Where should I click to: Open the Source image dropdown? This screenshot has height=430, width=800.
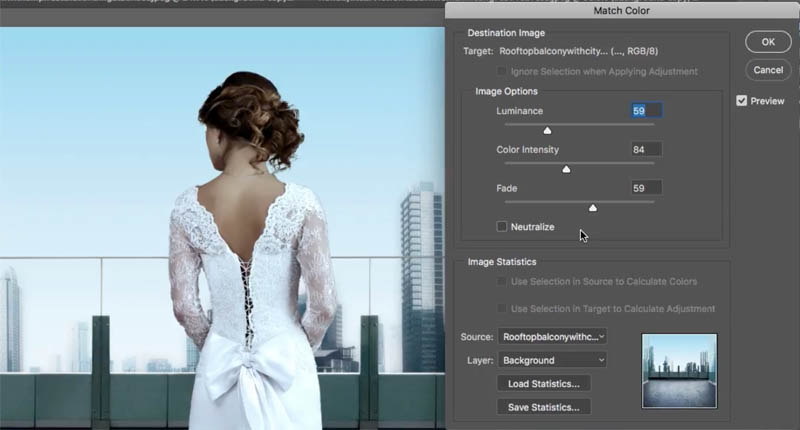point(553,337)
